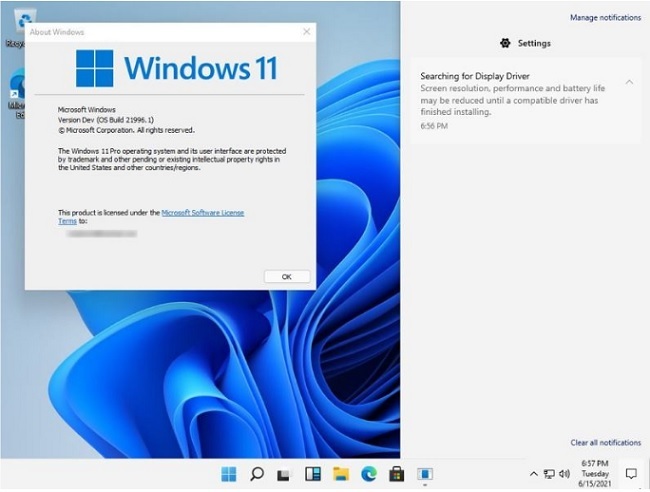Click Manage notifications link
The height and width of the screenshot is (492, 650).
tap(605, 17)
